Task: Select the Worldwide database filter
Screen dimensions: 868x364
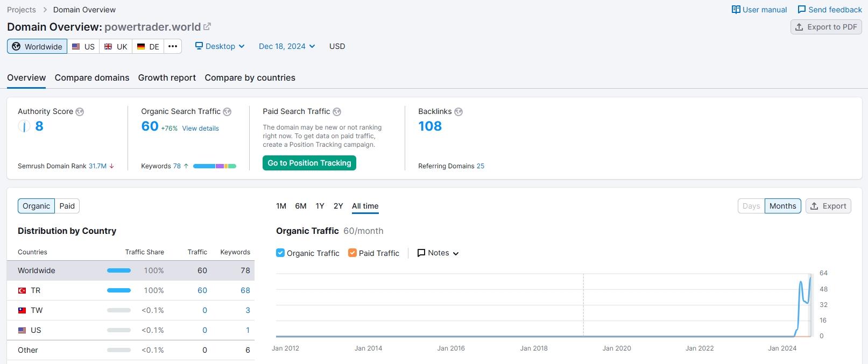Action: pyautogui.click(x=37, y=46)
